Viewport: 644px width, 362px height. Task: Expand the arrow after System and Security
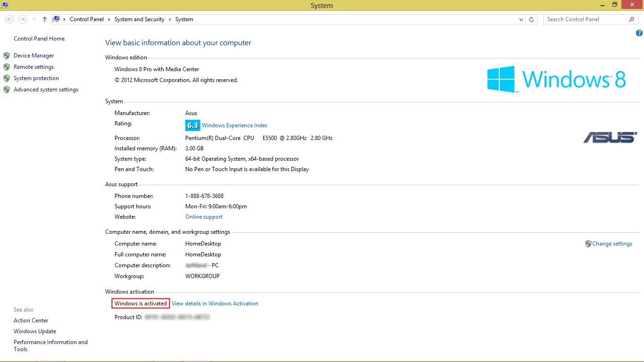(170, 19)
